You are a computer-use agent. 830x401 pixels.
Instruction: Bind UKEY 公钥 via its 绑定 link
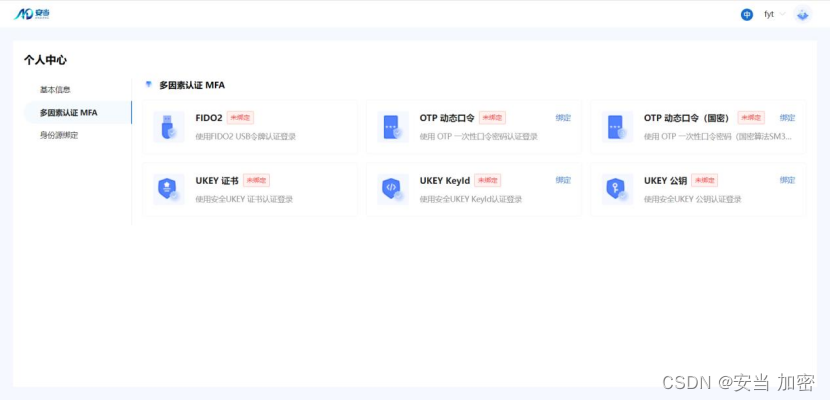[787, 181]
